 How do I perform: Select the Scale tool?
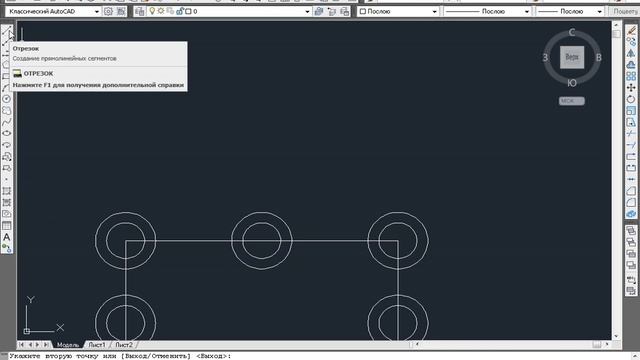[631, 110]
